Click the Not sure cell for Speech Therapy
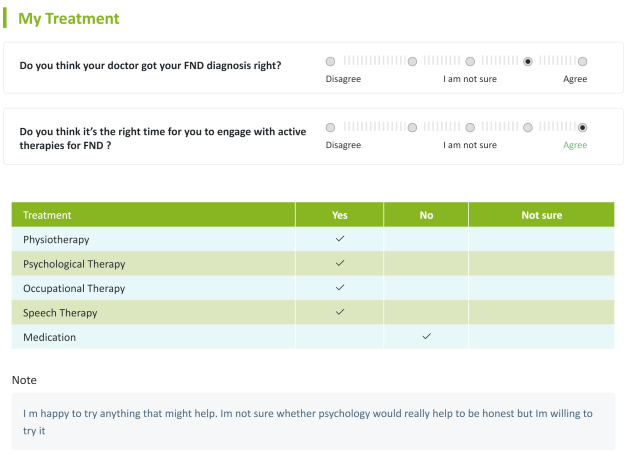 click(x=541, y=312)
